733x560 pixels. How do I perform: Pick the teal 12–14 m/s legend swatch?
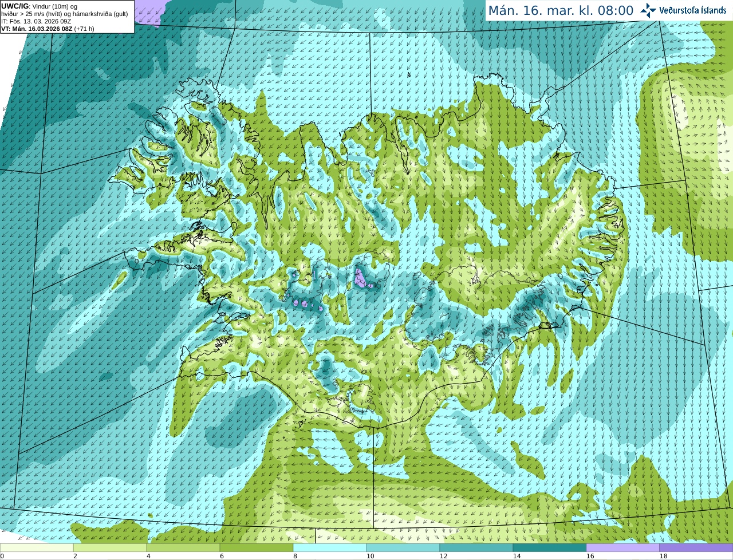pyautogui.click(x=476, y=548)
